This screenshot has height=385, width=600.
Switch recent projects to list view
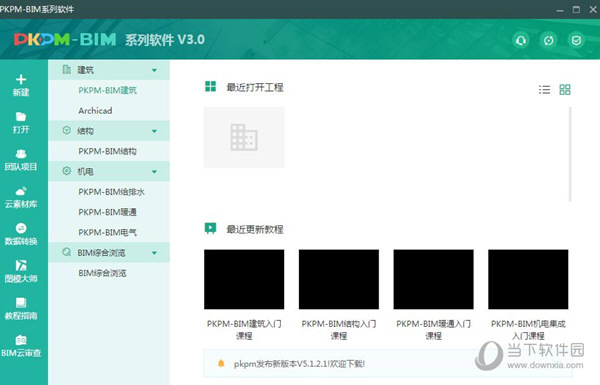coord(544,90)
